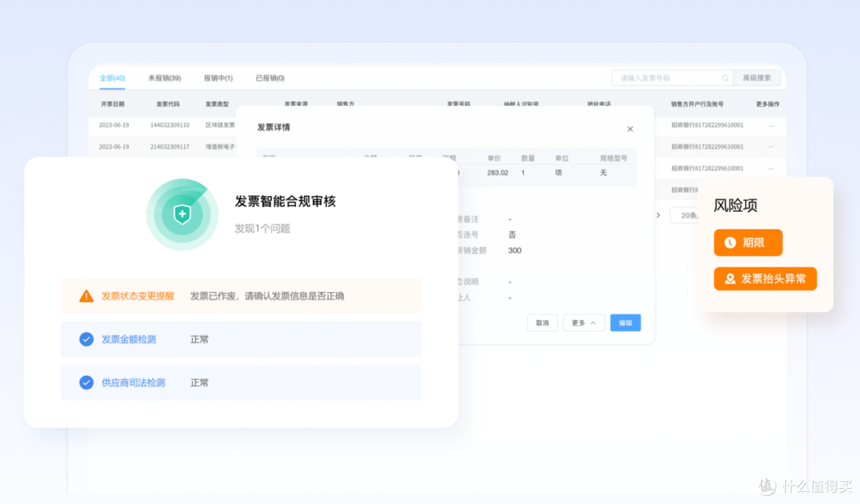Screen dimensions: 860x504
Task: Open 发票状态变更提醒 link
Action: pos(138,296)
